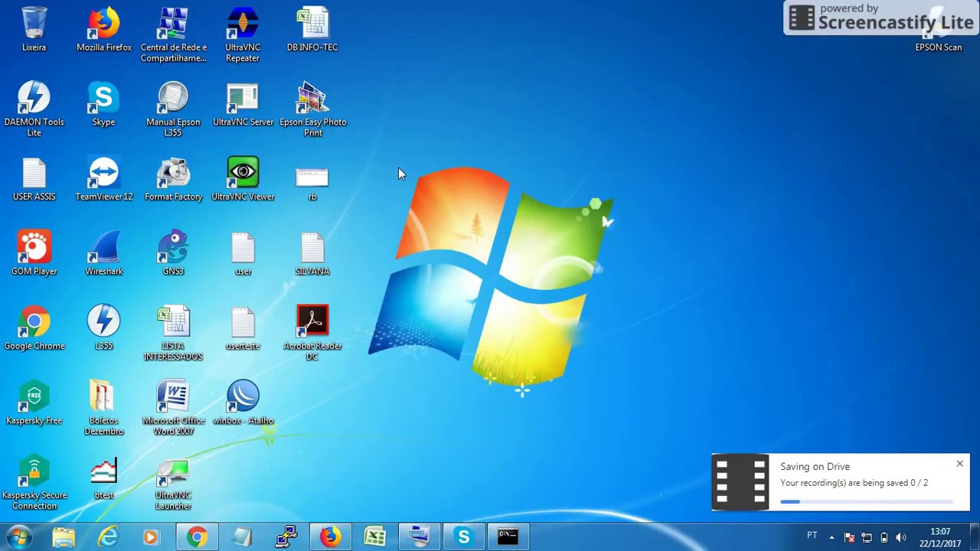Open Windows Explorer from the taskbar
980x551 pixels.
(64, 537)
